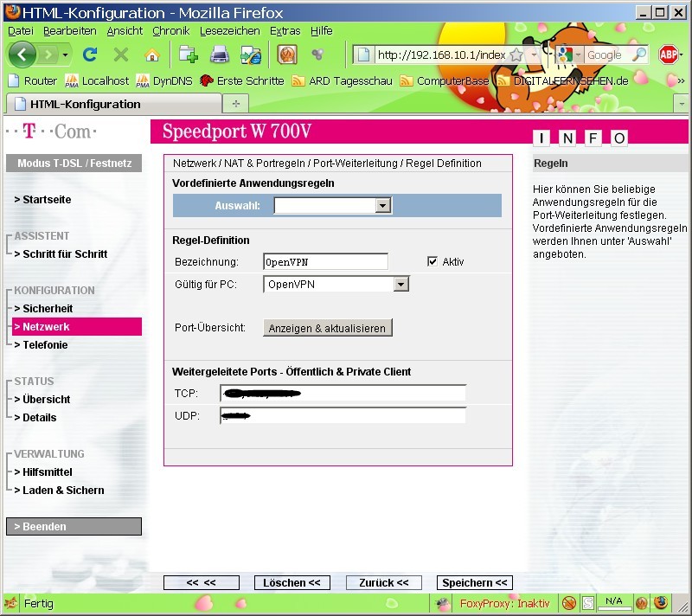
Task: Open the Router bookmark
Action: tap(33, 80)
